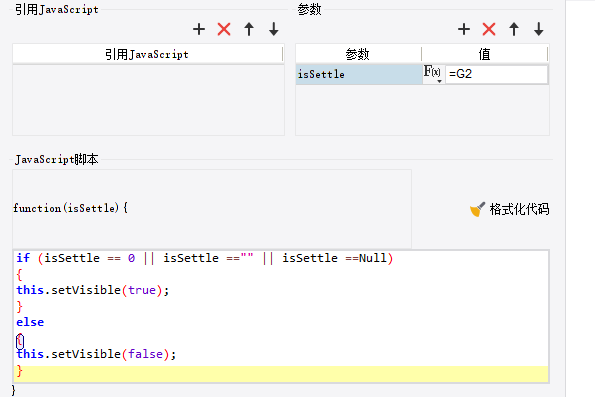Click the if condition line in script

pyautogui.click(x=205, y=258)
